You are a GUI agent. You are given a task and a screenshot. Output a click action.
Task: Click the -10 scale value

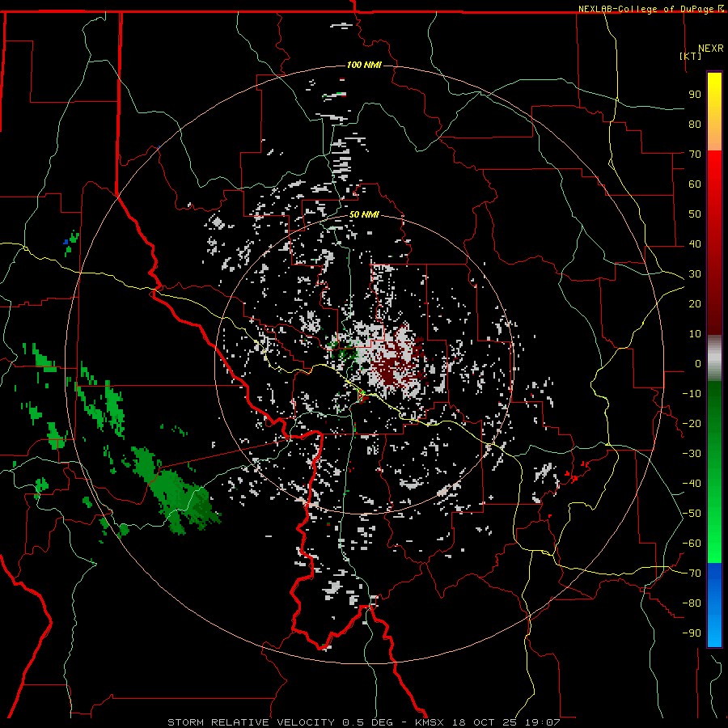pyautogui.click(x=692, y=394)
